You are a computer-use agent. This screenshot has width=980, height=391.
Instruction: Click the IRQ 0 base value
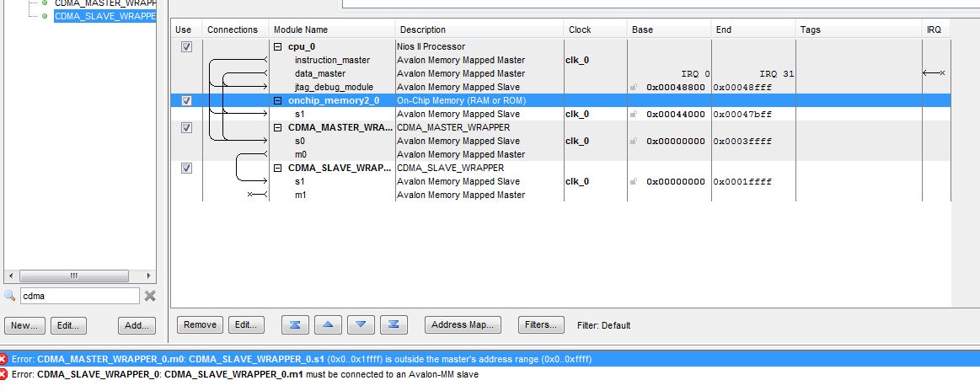click(x=696, y=73)
